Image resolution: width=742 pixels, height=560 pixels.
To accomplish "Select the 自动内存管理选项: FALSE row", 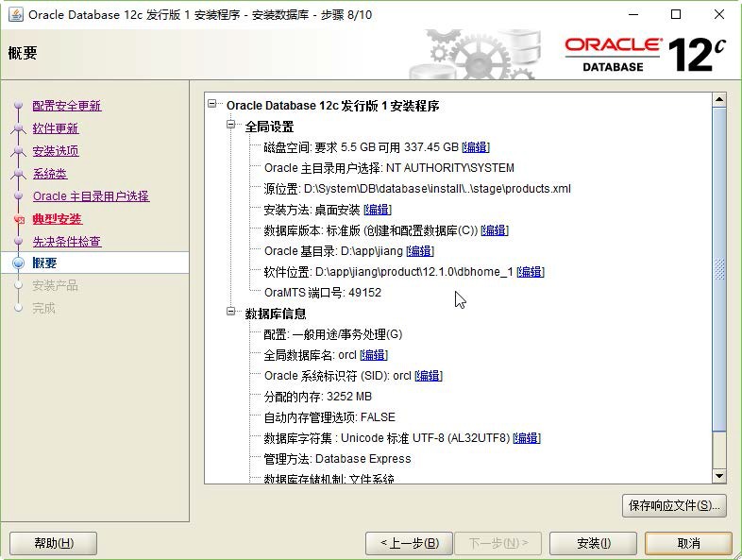I will pos(329,417).
